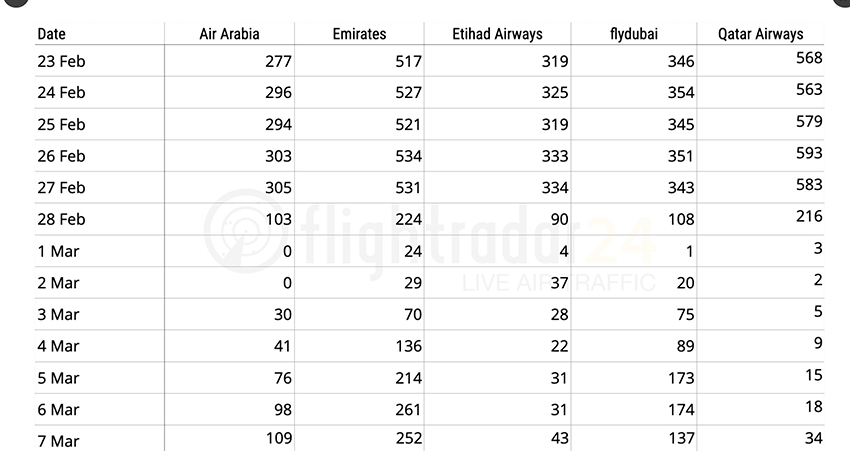Select the 1 Mar date cell

[x=58, y=251]
